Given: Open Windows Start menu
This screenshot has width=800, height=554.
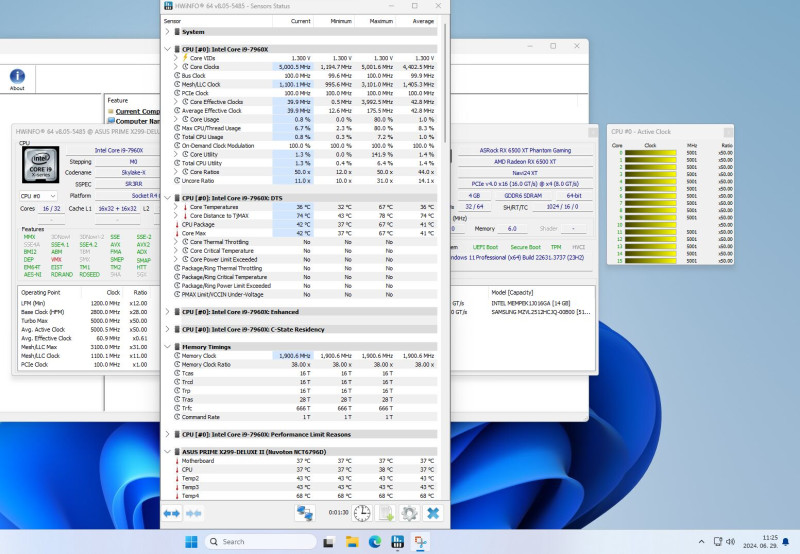Looking at the screenshot, I should pyautogui.click(x=191, y=542).
